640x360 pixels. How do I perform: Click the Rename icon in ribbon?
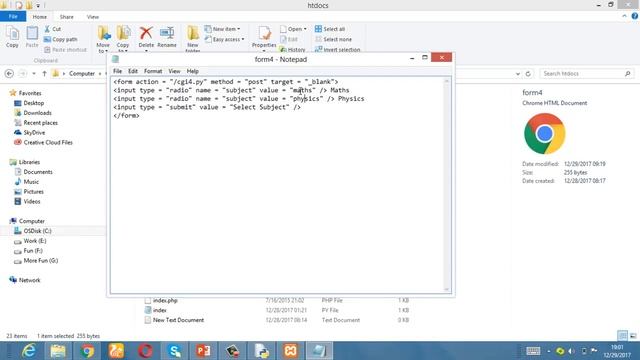pos(167,33)
